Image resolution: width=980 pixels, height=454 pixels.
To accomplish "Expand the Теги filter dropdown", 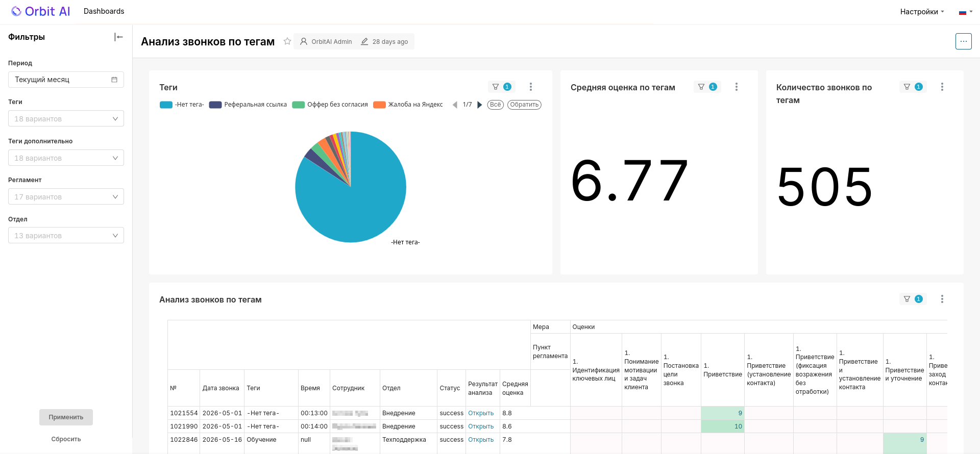I will pyautogui.click(x=66, y=118).
